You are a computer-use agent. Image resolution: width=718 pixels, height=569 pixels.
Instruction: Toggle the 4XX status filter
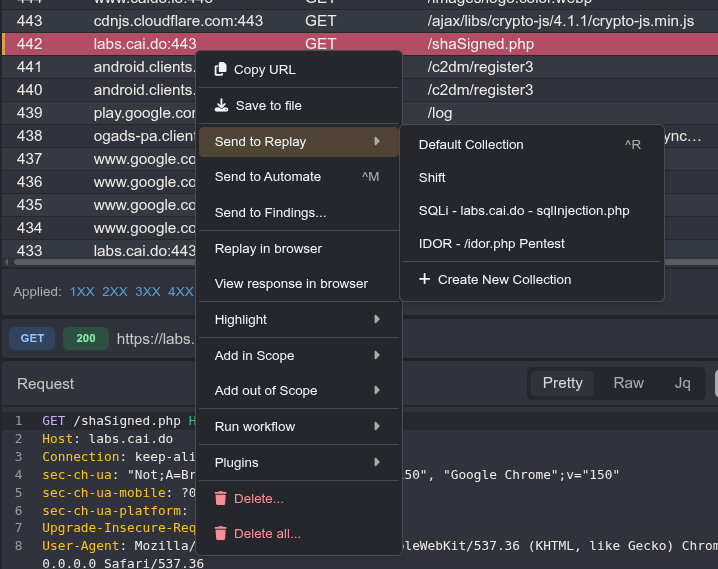pyautogui.click(x=181, y=292)
